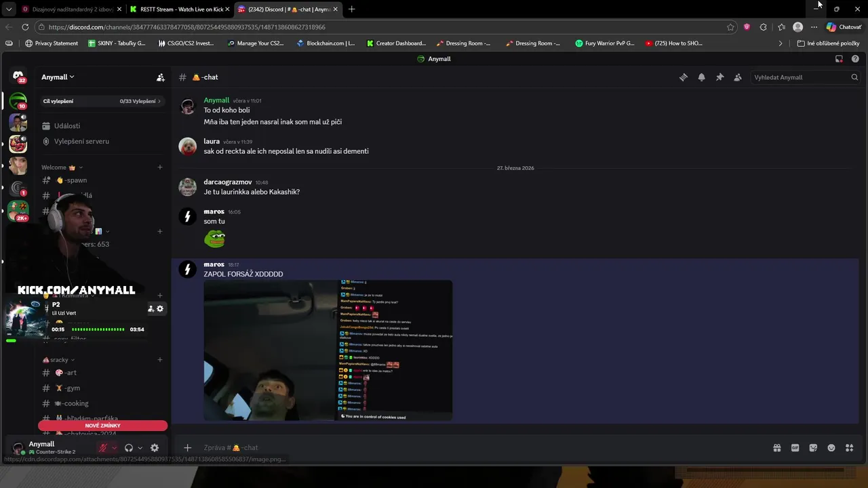This screenshot has height=488, width=868.
Task: Open microphone input options arrow
Action: click(114, 448)
